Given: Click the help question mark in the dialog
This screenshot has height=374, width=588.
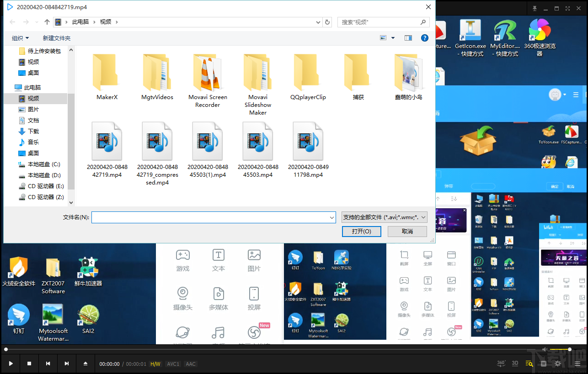Looking at the screenshot, I should click(425, 38).
